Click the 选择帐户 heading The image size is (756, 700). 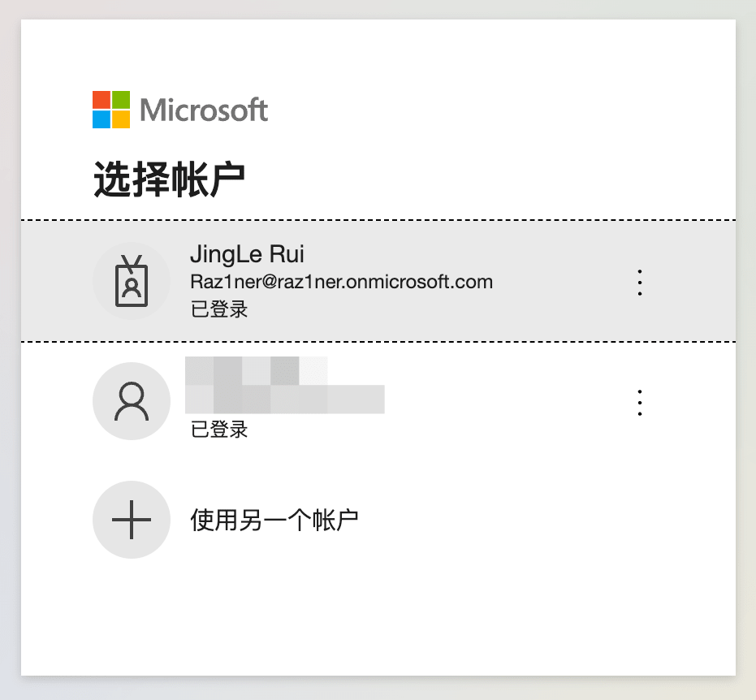(169, 179)
